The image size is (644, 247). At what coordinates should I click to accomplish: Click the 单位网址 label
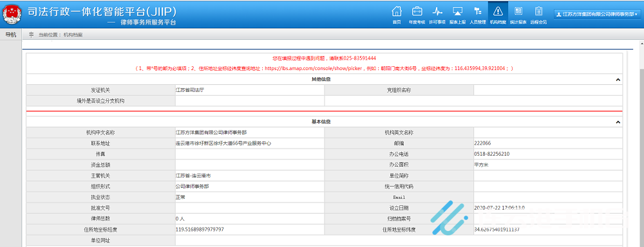pos(100,240)
